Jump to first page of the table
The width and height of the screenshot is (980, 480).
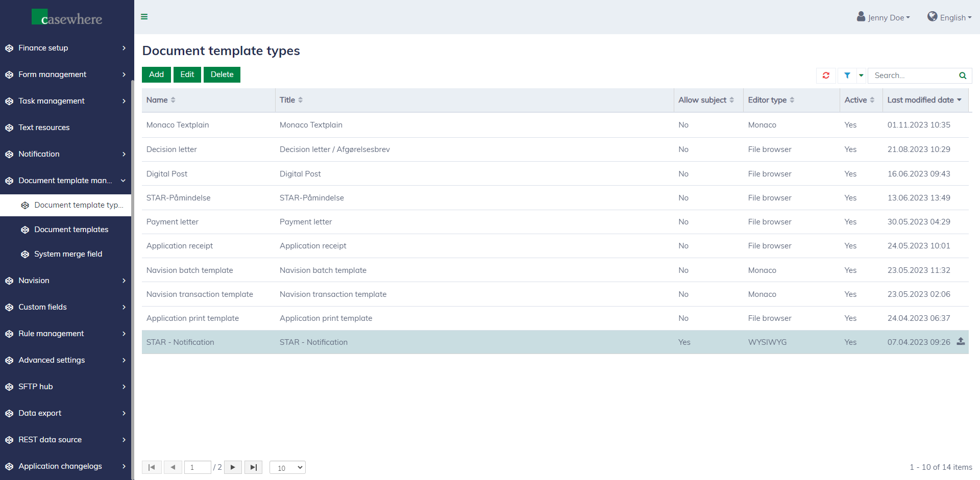pos(152,467)
